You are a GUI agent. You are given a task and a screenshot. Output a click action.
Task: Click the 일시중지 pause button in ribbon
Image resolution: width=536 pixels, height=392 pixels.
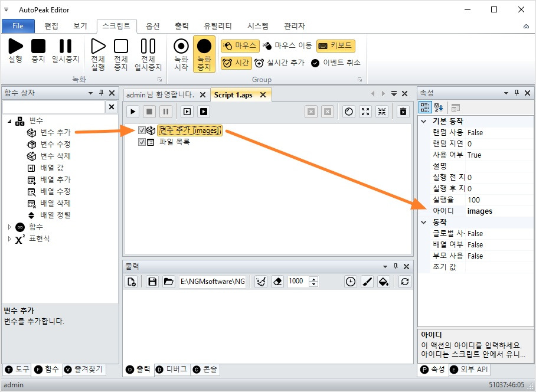[x=66, y=51]
